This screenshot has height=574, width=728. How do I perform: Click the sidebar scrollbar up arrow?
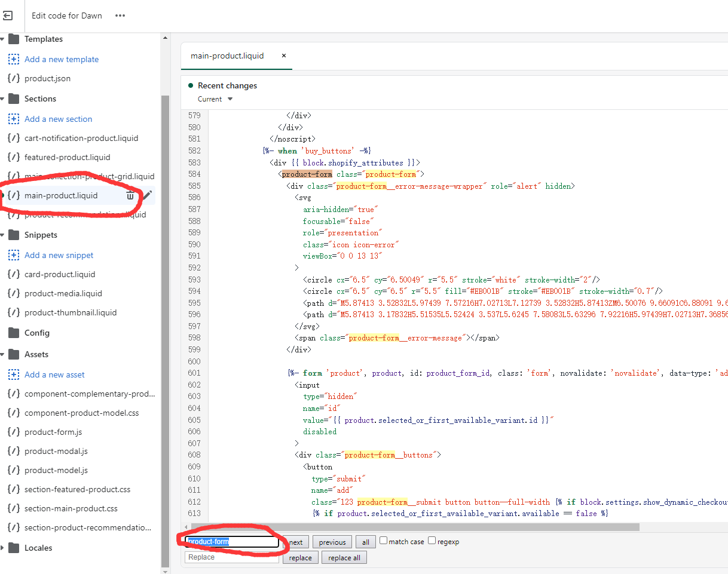166,38
